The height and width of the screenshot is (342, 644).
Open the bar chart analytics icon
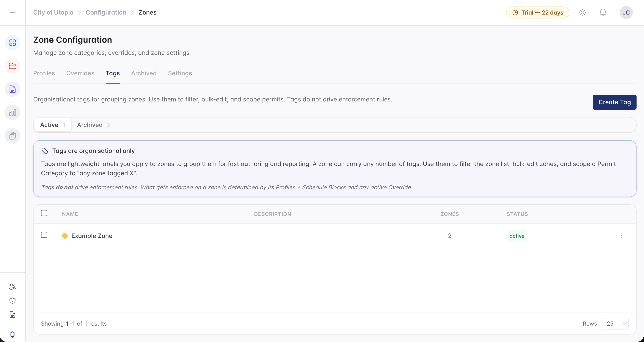click(12, 112)
